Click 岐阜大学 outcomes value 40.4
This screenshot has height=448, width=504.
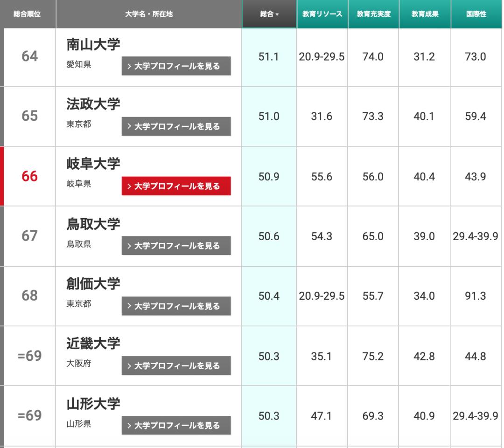[x=424, y=177]
